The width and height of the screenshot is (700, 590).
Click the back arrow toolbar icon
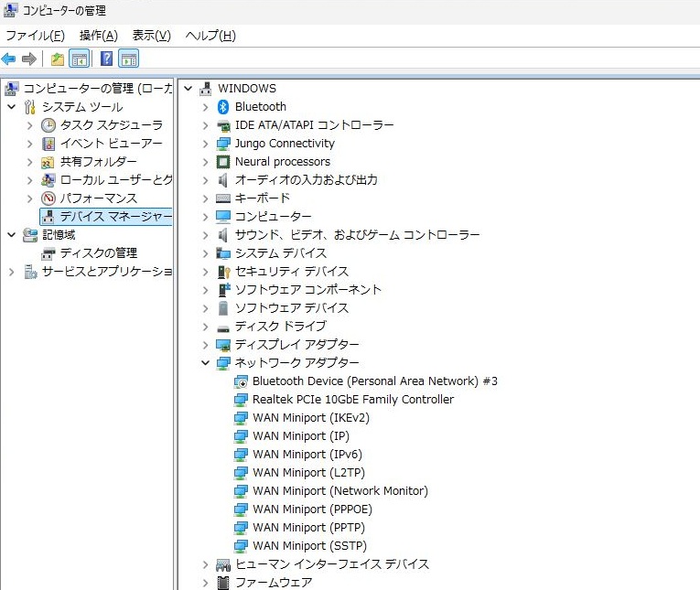[9, 59]
